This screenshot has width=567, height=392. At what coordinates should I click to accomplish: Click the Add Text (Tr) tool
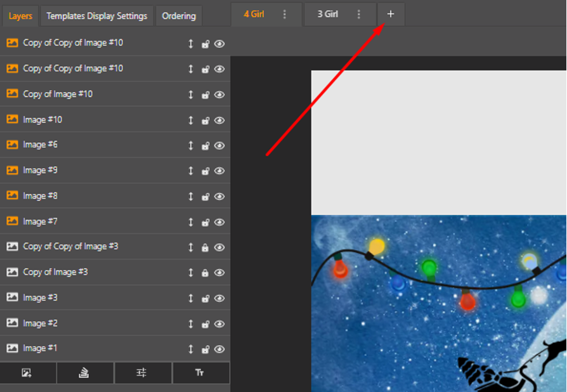point(200,373)
